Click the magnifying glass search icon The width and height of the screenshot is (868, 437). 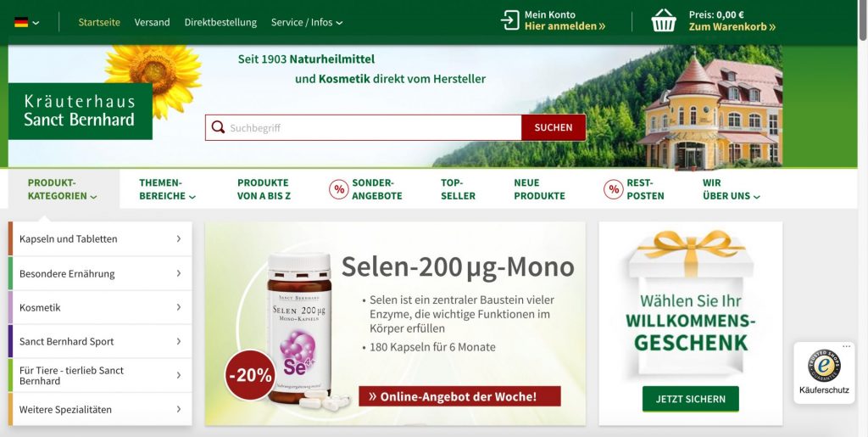[x=218, y=127]
